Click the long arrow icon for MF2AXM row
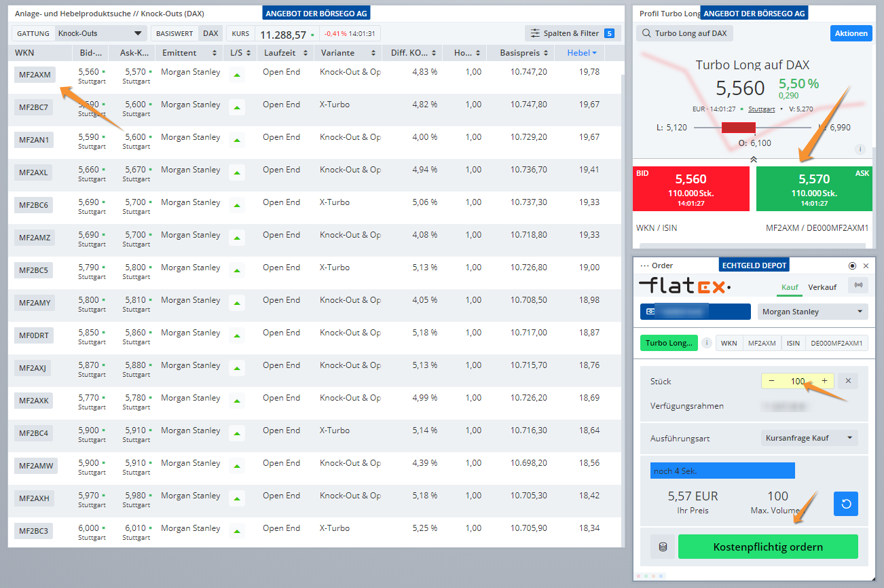 coord(237,75)
